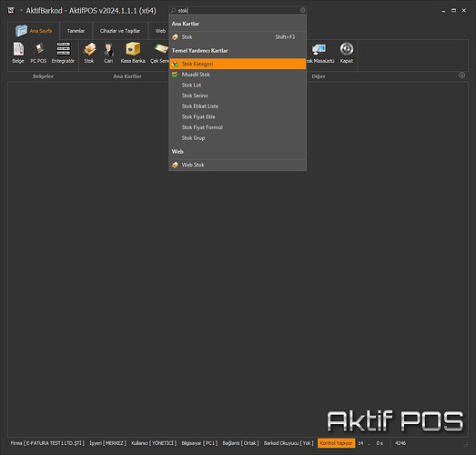Click the search magnifier icon
This screenshot has height=455, width=476.
coord(173,11)
